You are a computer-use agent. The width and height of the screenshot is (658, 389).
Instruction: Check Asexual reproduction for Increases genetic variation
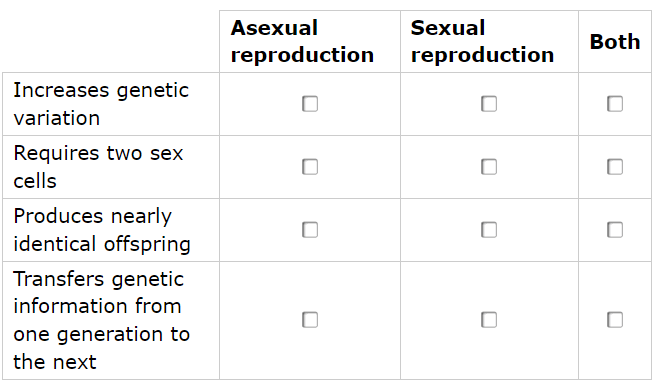click(x=310, y=104)
